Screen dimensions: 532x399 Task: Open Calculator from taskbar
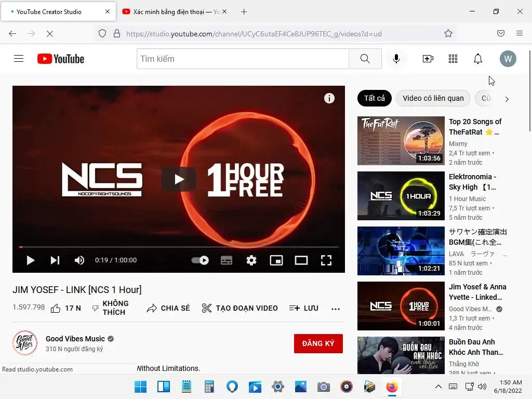point(209,387)
